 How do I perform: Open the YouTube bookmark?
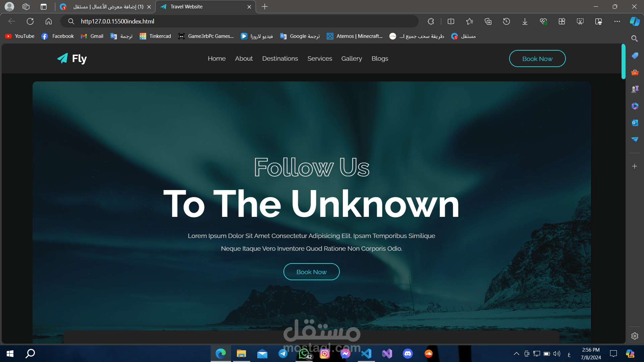click(x=20, y=36)
